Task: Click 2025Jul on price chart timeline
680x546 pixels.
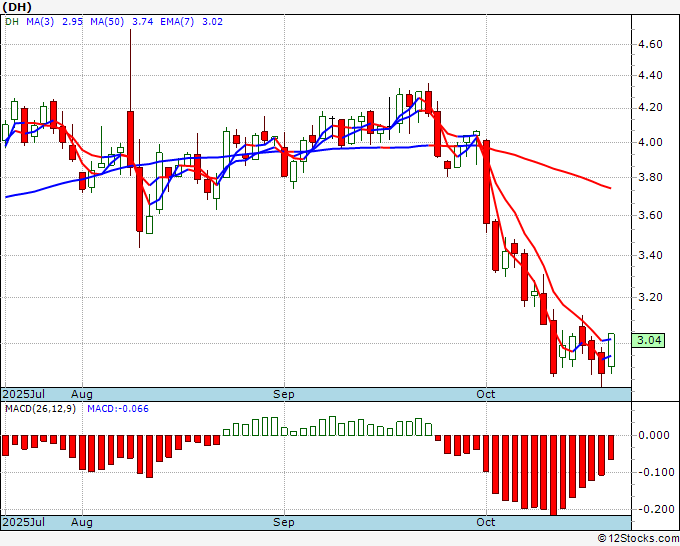Action: [23, 394]
